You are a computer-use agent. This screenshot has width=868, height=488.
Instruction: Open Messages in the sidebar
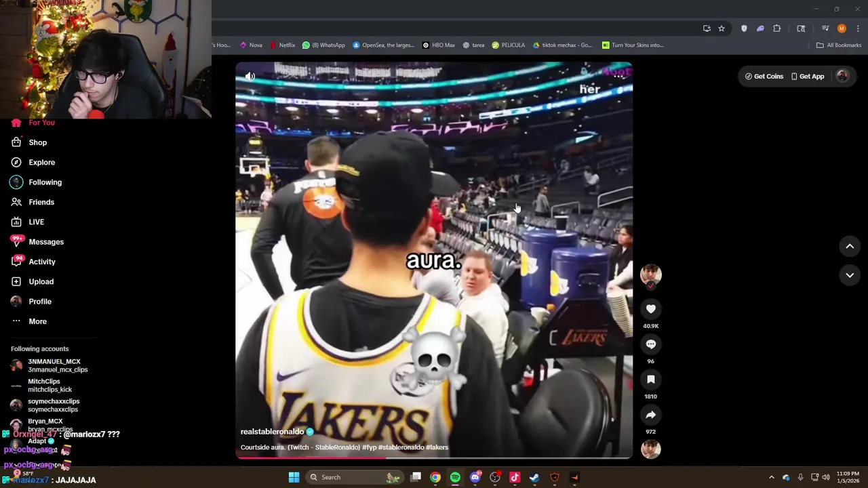coord(37,242)
